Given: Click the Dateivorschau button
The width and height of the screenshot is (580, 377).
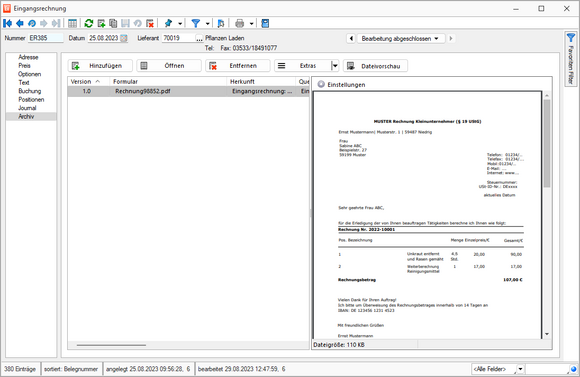Looking at the screenshot, I should [x=375, y=66].
